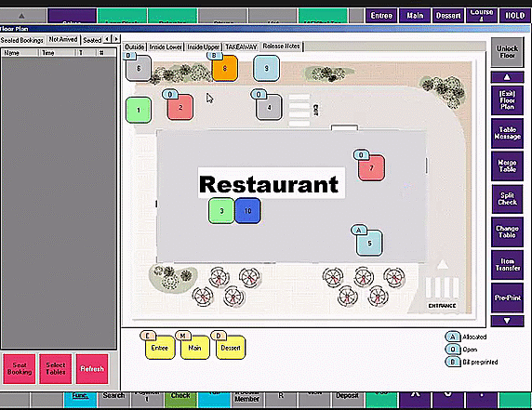532x410 pixels.
Task: Click allocated table 5 icon
Action: tap(369, 243)
